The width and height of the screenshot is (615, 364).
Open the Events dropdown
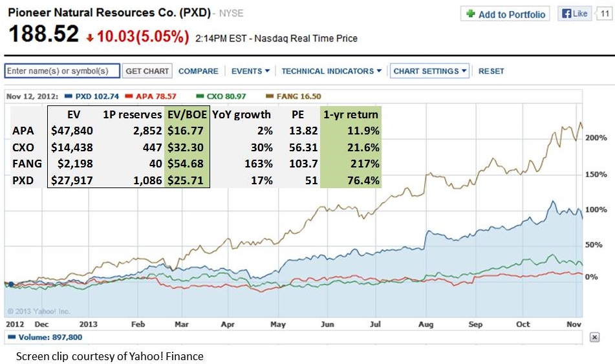click(x=250, y=71)
